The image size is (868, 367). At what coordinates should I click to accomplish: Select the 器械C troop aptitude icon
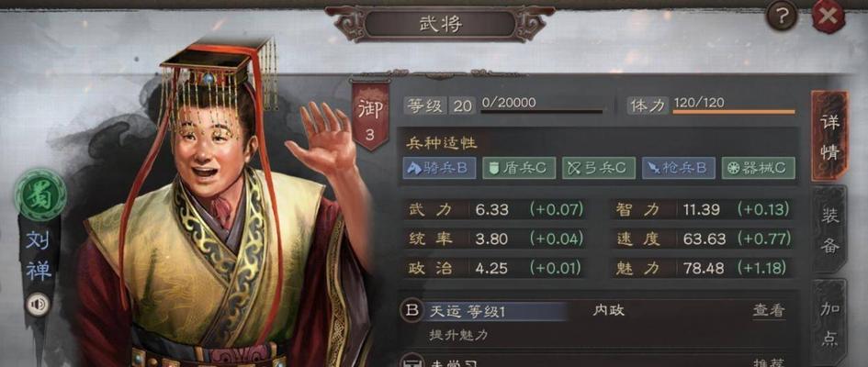coord(759,168)
